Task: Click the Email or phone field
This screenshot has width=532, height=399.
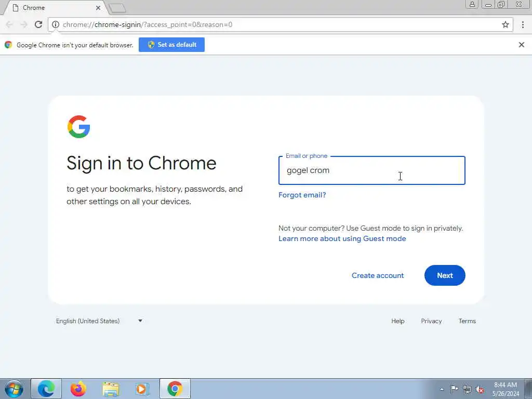Action: tap(371, 170)
